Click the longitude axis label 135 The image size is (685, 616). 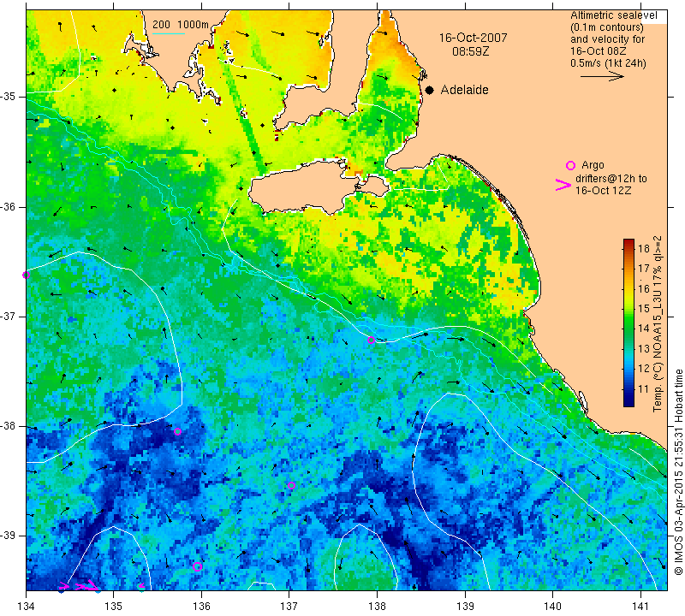114,606
